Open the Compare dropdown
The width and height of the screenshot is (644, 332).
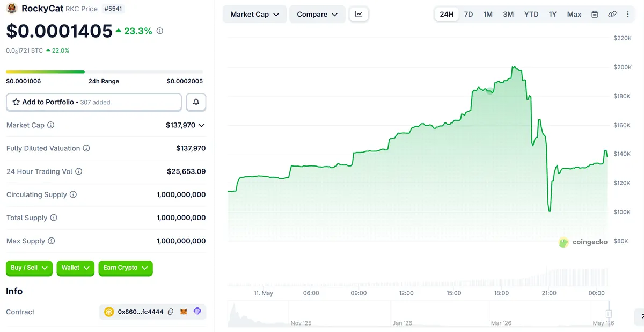317,15
